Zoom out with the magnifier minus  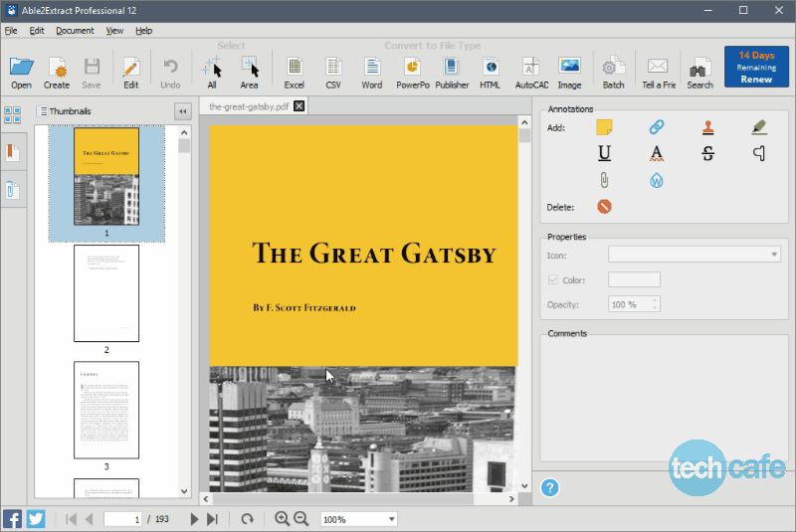pyautogui.click(x=301, y=518)
